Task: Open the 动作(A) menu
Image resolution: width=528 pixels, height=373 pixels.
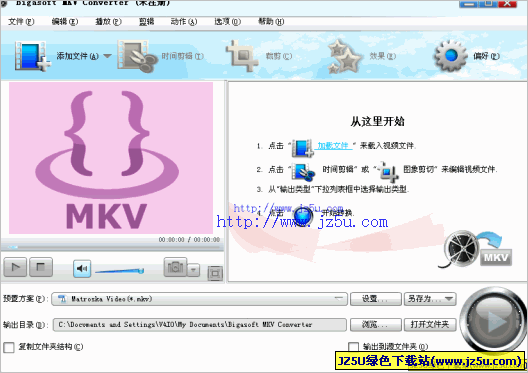Action: tap(184, 22)
